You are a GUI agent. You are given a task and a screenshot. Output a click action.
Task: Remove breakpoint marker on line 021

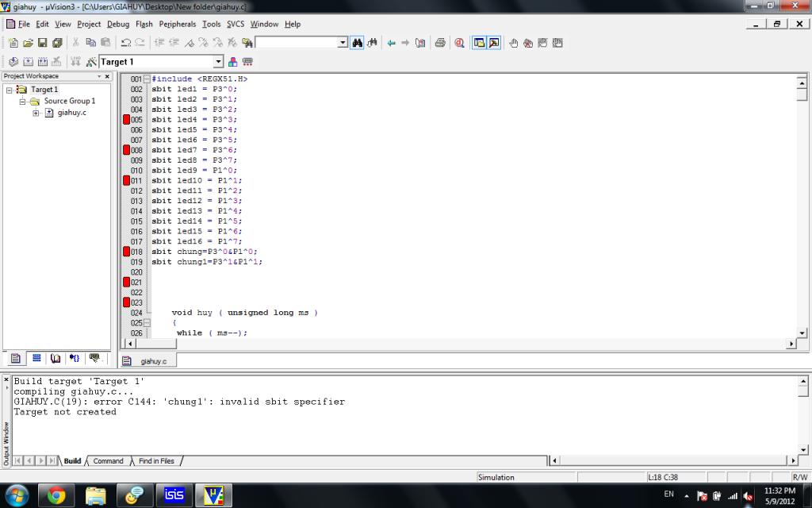pyautogui.click(x=126, y=282)
